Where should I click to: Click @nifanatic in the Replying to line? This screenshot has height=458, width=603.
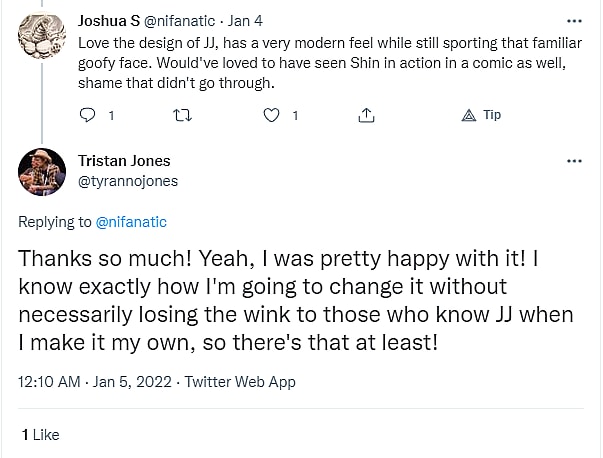tap(131, 221)
